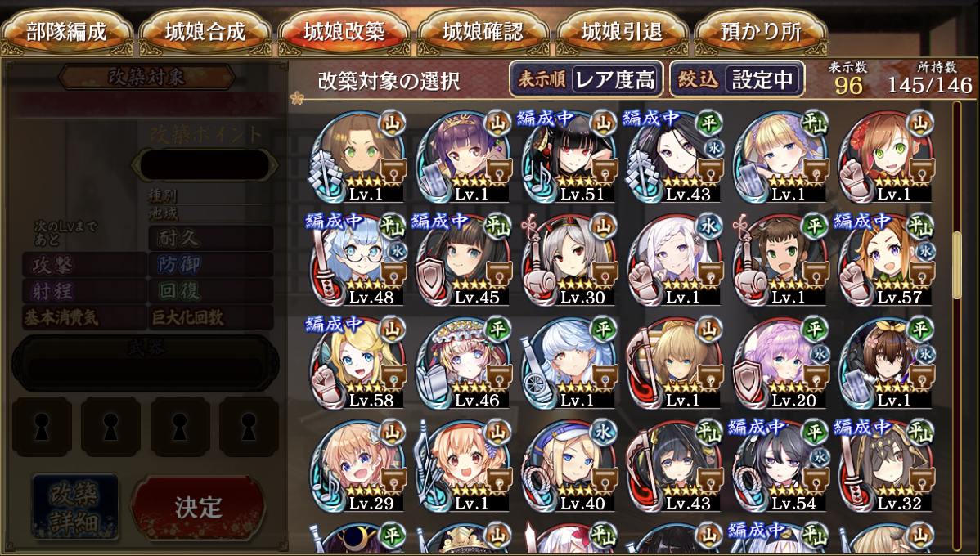
Task: Select the Lv.57 orange-haired fist girl
Action: (886, 259)
